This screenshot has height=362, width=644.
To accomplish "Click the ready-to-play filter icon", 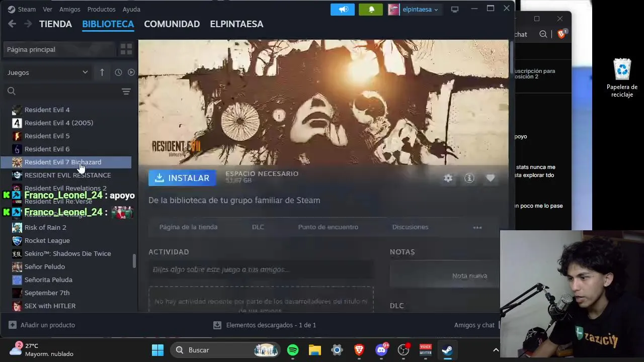I will click(x=131, y=72).
